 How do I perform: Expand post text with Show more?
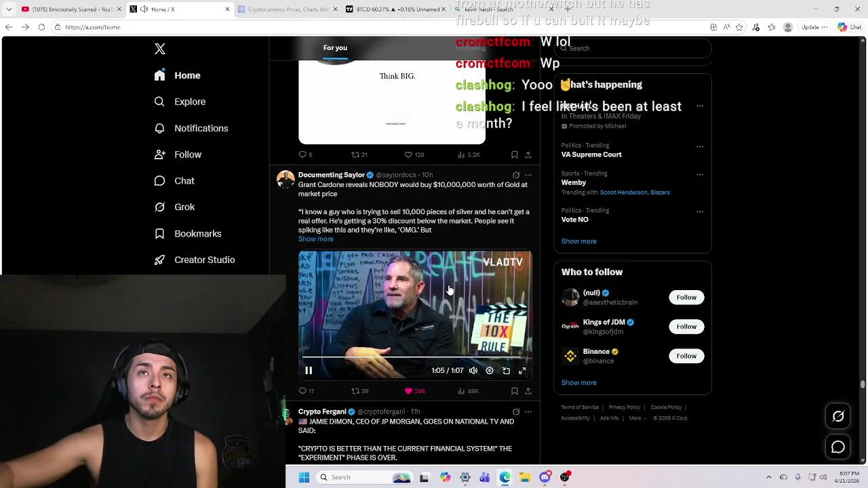coord(315,239)
